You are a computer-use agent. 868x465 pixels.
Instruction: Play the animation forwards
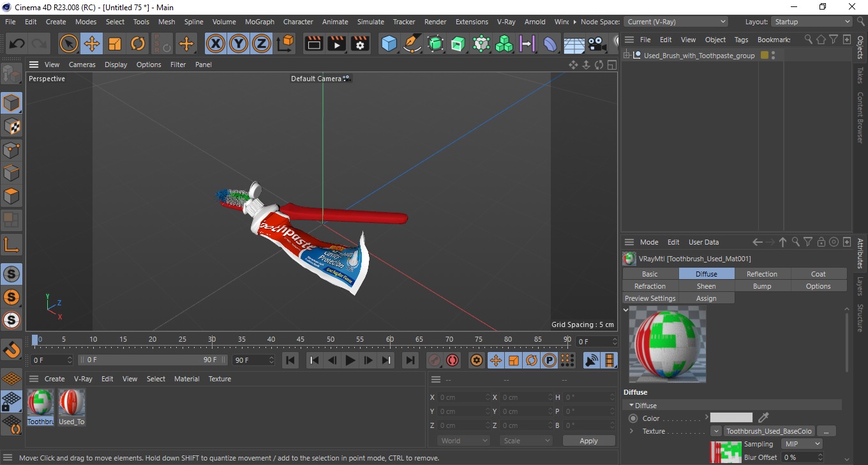pyautogui.click(x=350, y=360)
